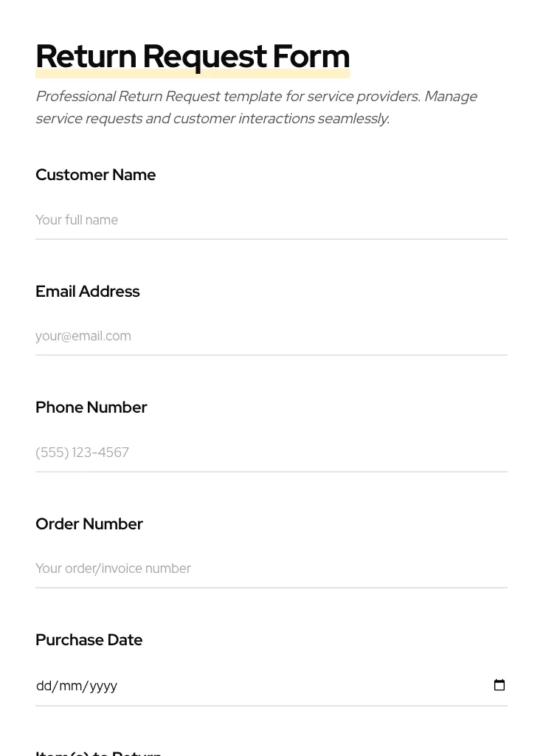Click the word 'Return' in the page title
Image resolution: width=543 pixels, height=756 pixels.
coord(86,57)
